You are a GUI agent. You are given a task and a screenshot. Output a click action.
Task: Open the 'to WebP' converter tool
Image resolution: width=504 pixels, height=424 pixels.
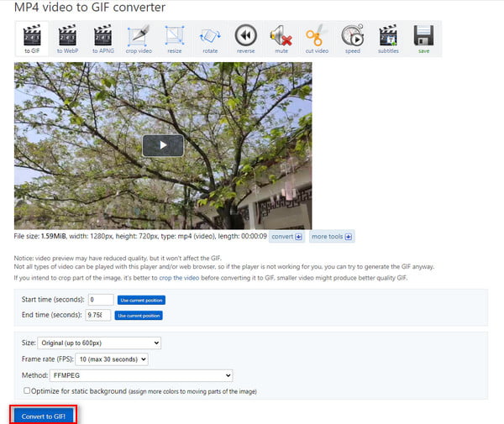pos(67,39)
